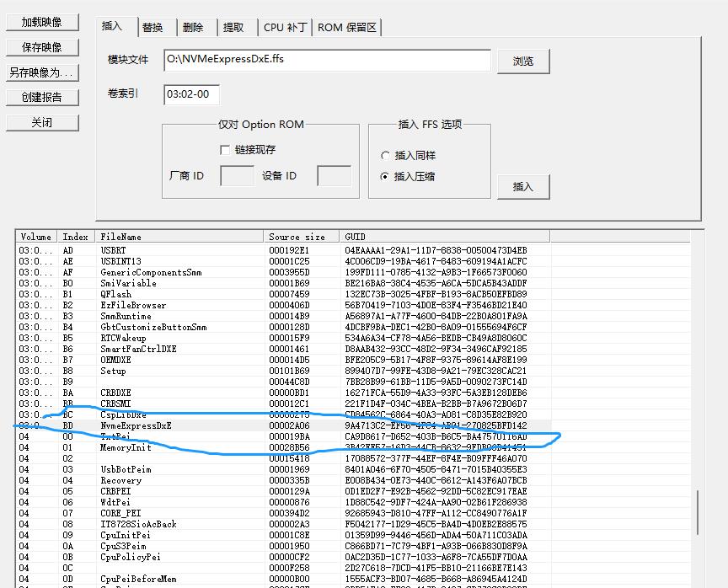
Task: Select the SmiVariable row
Action: pyautogui.click(x=283, y=283)
